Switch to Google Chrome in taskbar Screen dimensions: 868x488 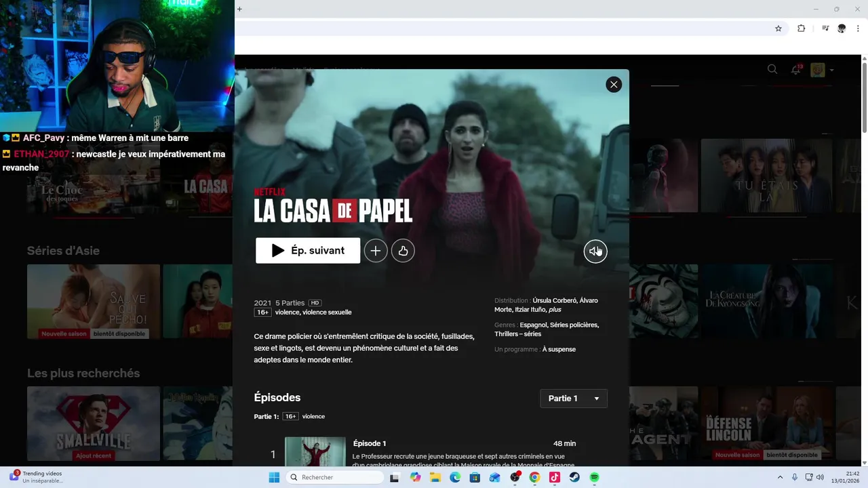(x=534, y=478)
